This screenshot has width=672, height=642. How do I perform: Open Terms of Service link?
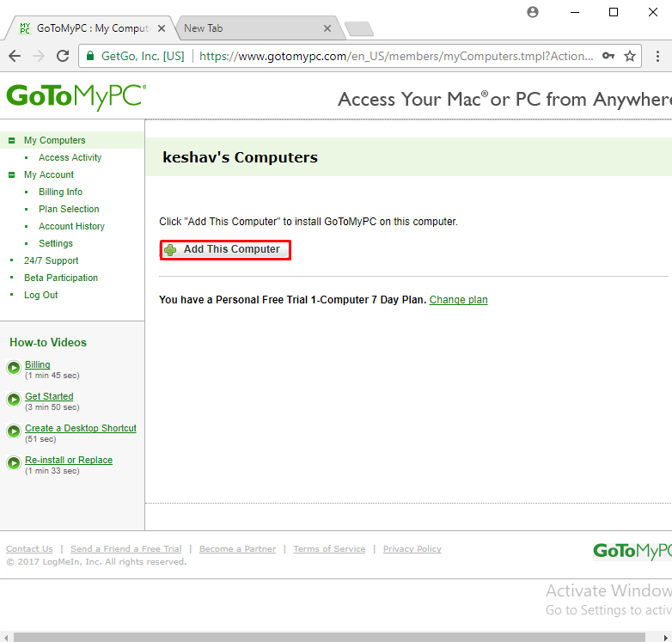[329, 548]
